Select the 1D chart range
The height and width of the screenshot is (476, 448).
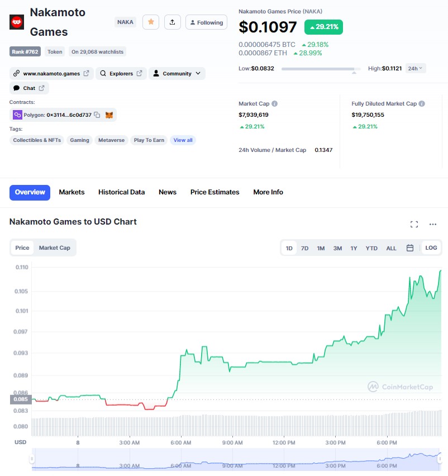click(x=289, y=248)
